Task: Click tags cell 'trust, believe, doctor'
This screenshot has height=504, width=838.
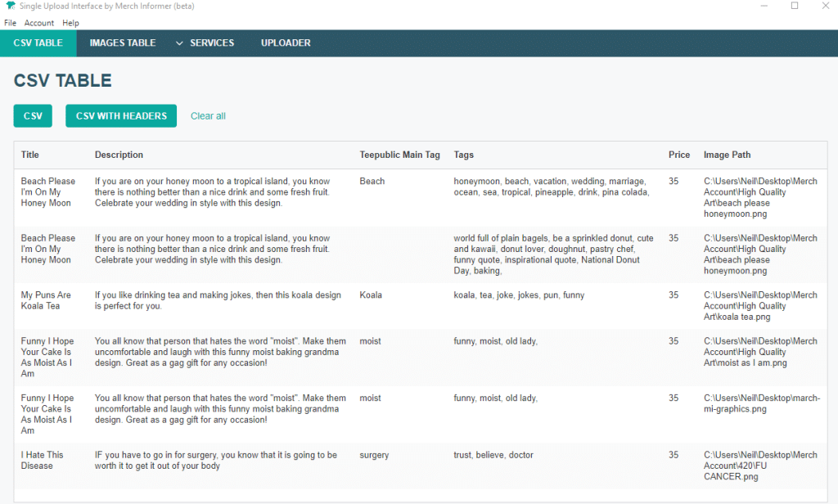Action: [x=493, y=455]
